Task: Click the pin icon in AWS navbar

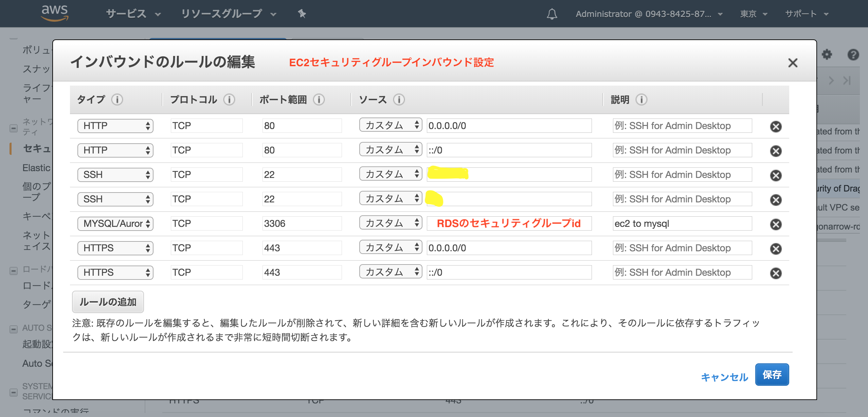Action: tap(302, 14)
